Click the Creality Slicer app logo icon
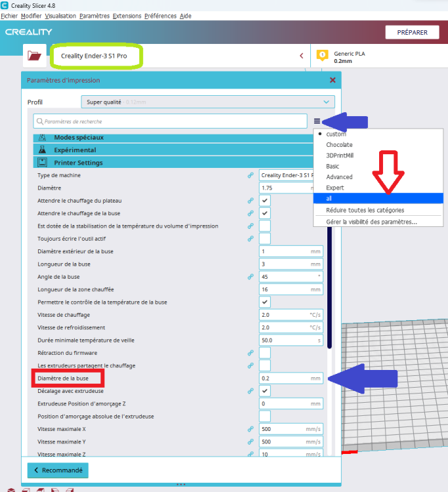The width and height of the screenshot is (448, 492). point(5,5)
